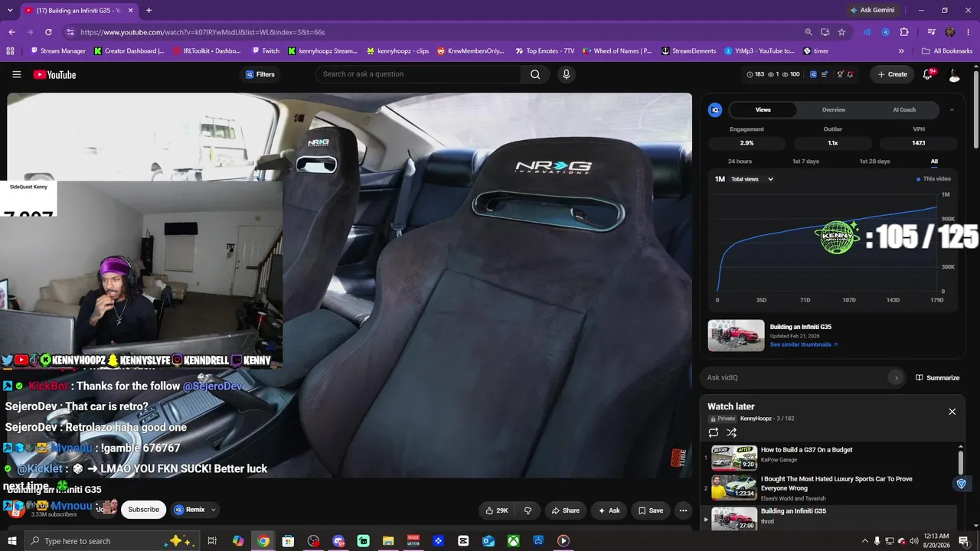Open YouTube notifications bell
Image resolution: width=980 pixels, height=551 pixels.
[x=928, y=74]
